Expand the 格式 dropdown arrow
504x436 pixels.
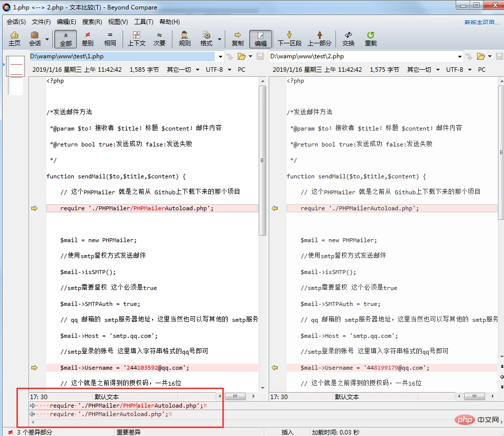[219, 39]
